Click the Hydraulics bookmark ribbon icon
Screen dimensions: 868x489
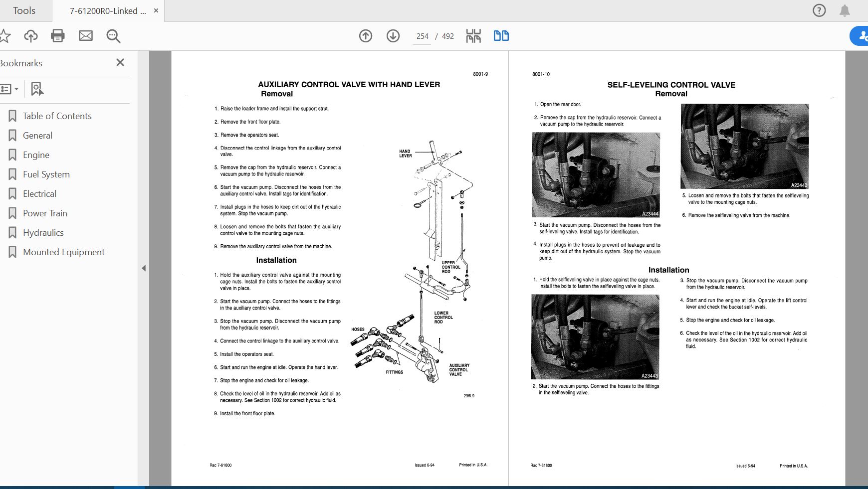click(x=12, y=233)
